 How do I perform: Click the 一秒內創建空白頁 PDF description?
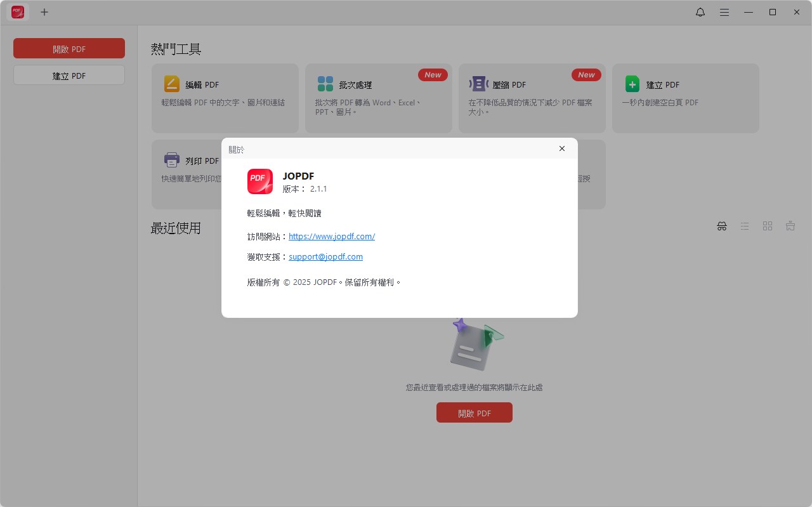click(x=660, y=102)
